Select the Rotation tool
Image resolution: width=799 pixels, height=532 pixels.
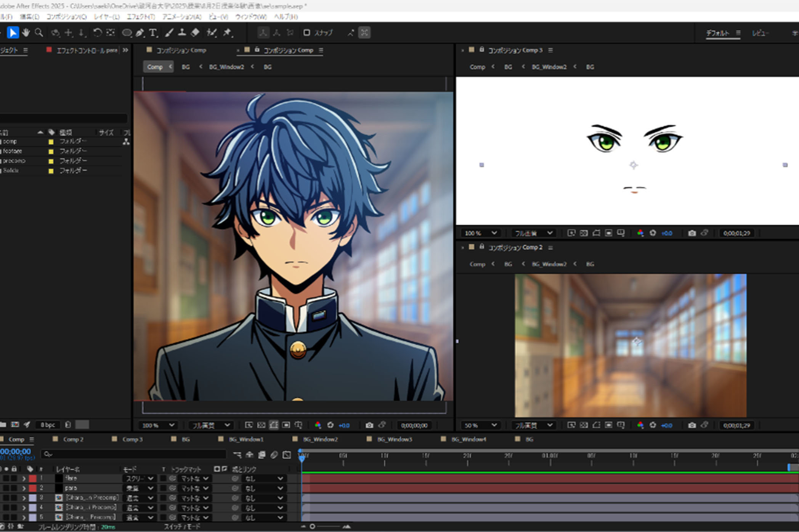pos(97,33)
